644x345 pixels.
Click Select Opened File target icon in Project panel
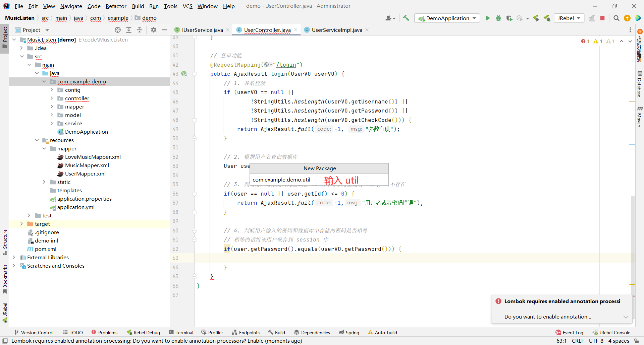pyautogui.click(x=118, y=30)
